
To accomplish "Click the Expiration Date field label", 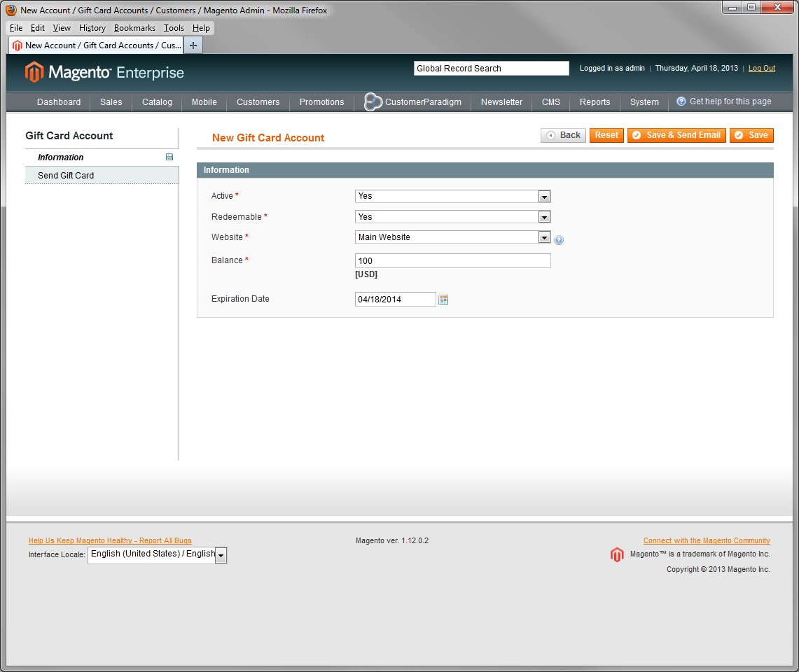I will (x=240, y=299).
